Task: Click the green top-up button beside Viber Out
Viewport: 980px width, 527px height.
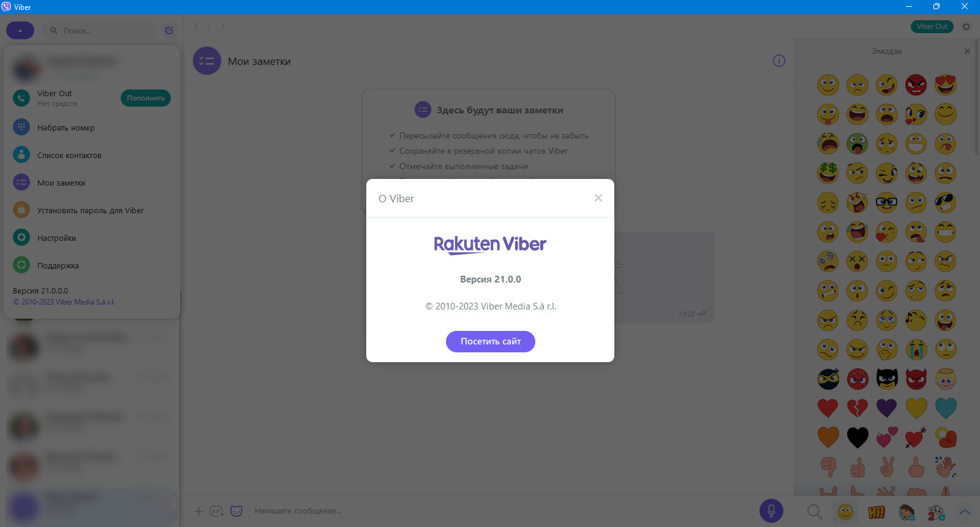Action: tap(146, 98)
